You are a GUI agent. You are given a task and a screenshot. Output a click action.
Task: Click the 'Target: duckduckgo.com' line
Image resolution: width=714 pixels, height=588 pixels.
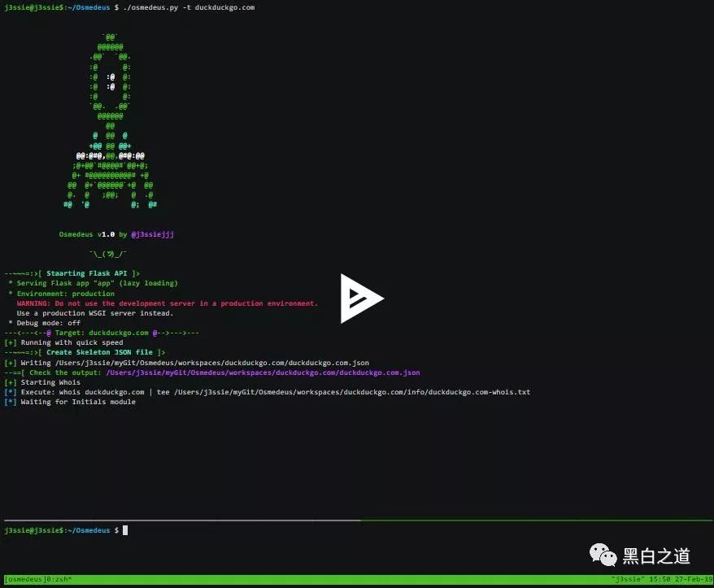102,333
